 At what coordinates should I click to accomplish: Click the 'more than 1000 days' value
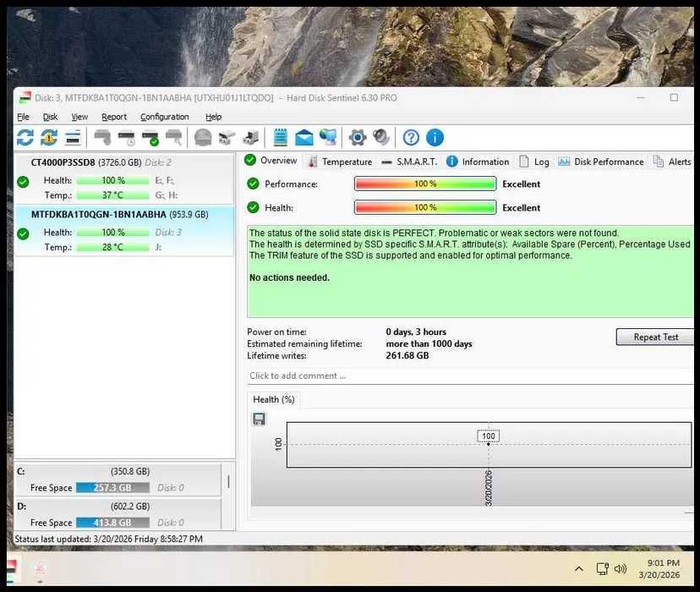click(429, 343)
